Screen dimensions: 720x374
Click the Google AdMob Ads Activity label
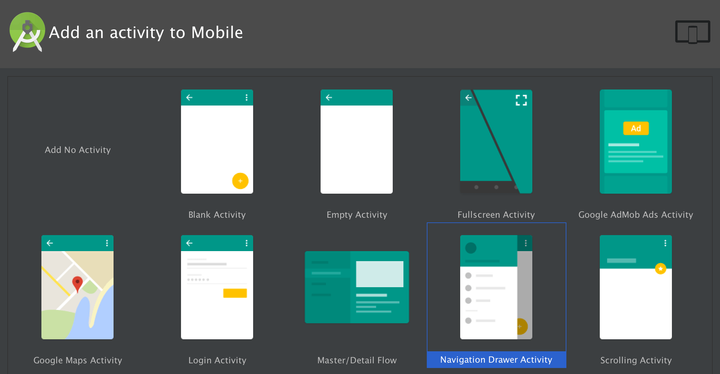click(636, 215)
